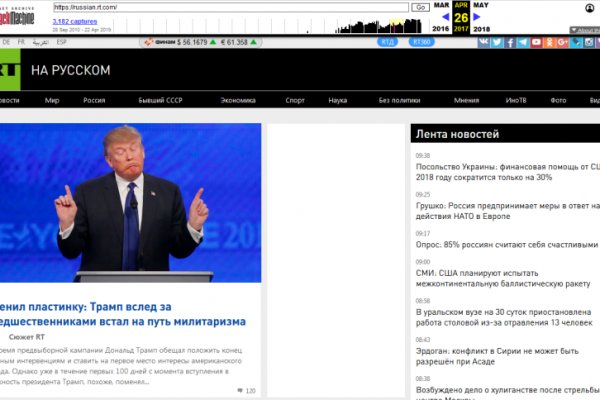This screenshot has height=400, width=600.
Task: Click the Google Plus icon
Action: pos(563,43)
